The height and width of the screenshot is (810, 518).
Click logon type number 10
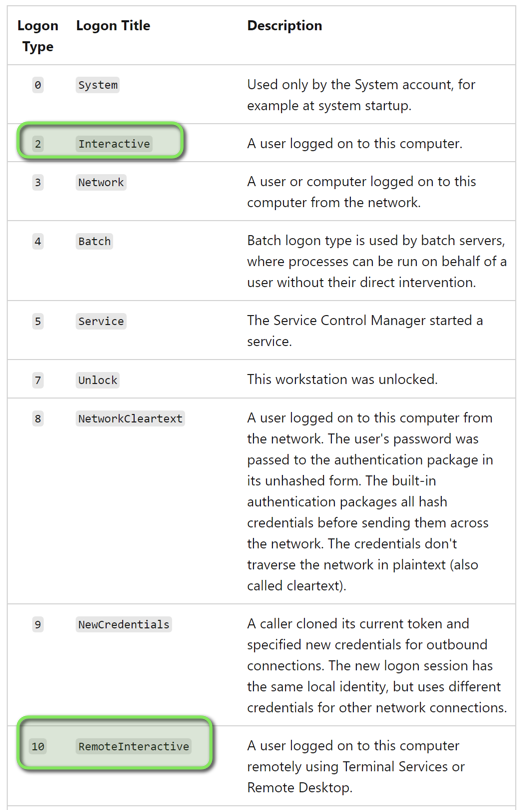(38, 746)
